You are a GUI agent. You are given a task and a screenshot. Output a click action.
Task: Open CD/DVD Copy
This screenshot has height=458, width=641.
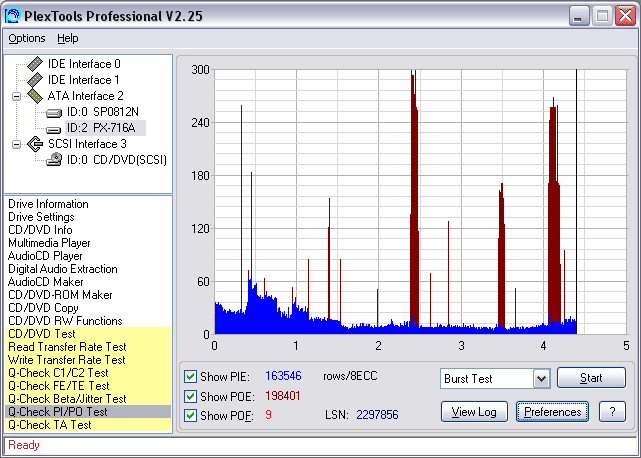(43, 308)
